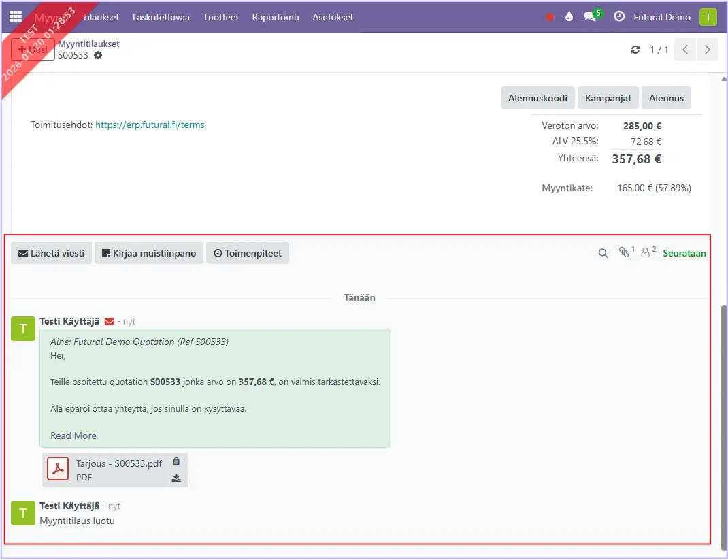View followers list icon
Screen dimensions: 728x560
pyautogui.click(x=646, y=252)
